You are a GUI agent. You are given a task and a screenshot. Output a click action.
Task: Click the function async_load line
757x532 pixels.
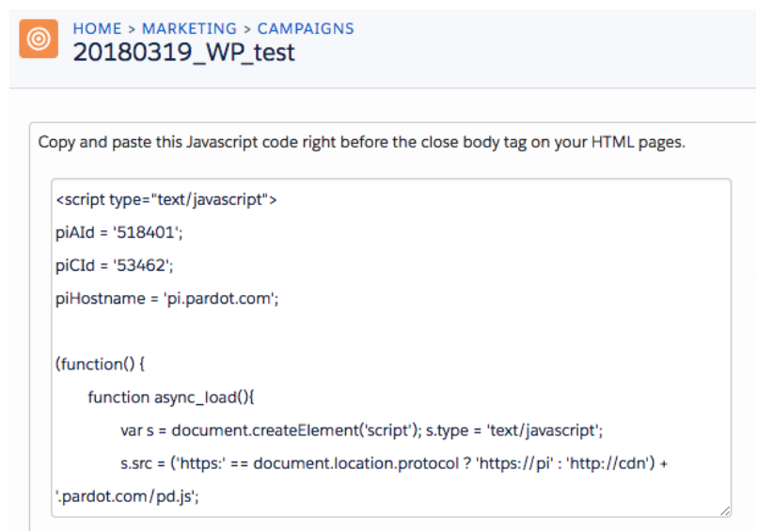171,398
